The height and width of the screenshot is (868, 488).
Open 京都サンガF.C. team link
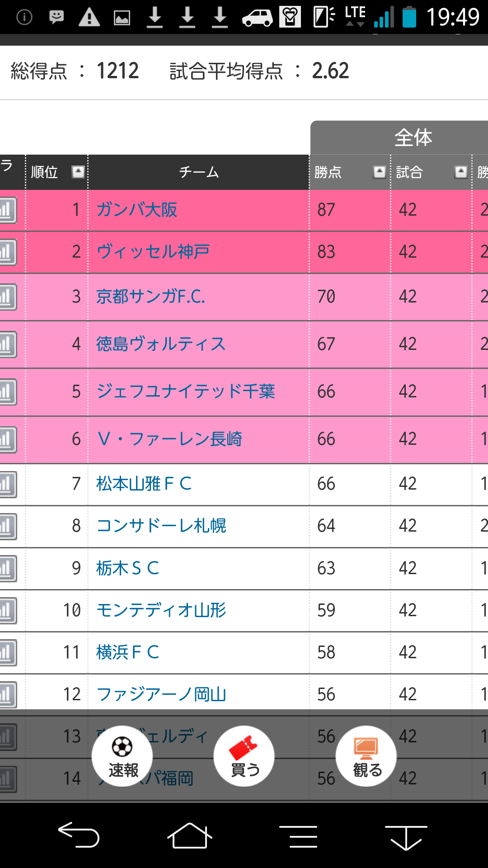coord(150,297)
